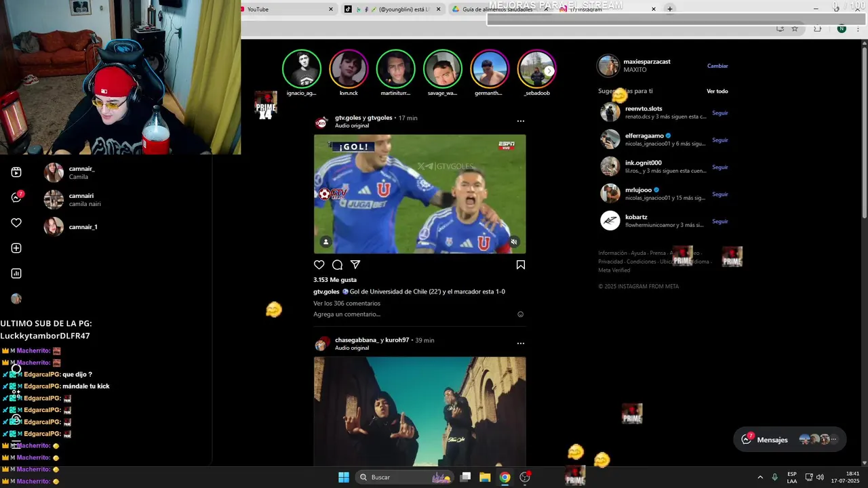Open File Explorer from the taskbar
This screenshot has width=868, height=488.
click(x=485, y=477)
